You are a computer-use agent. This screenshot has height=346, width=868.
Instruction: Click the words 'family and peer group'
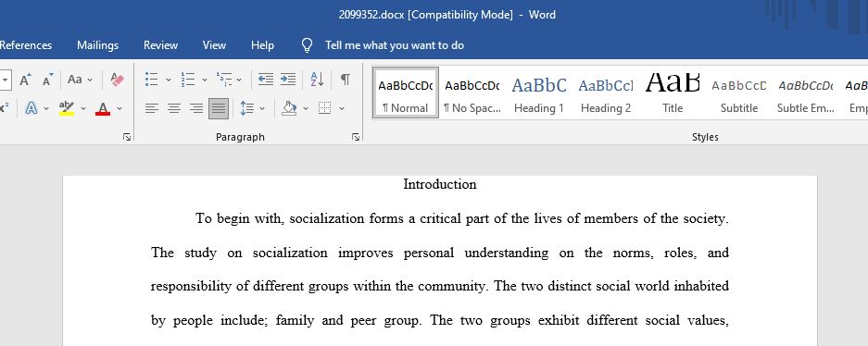click(x=347, y=321)
